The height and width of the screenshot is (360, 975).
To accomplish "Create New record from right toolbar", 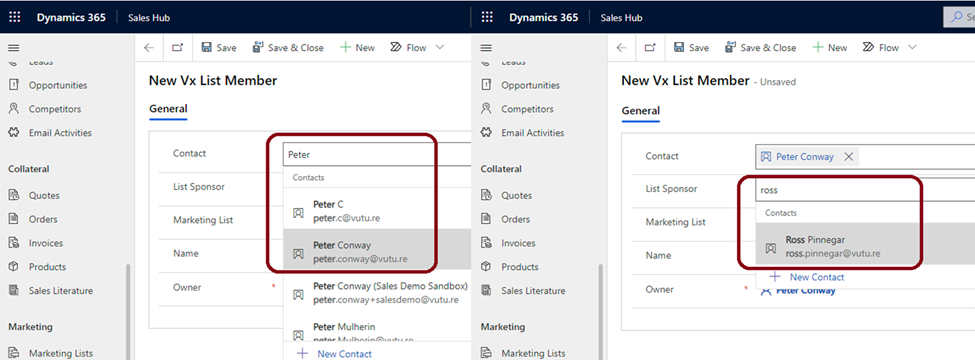I will 830,47.
